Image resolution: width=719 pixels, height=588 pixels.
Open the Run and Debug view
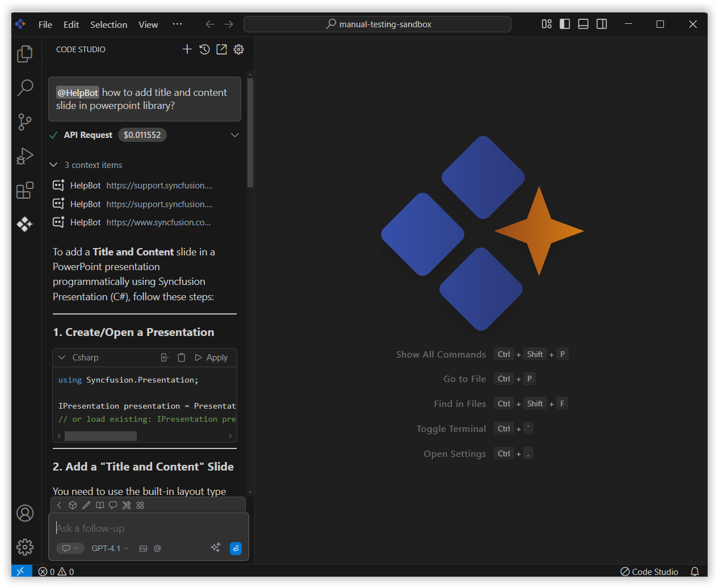click(x=25, y=156)
